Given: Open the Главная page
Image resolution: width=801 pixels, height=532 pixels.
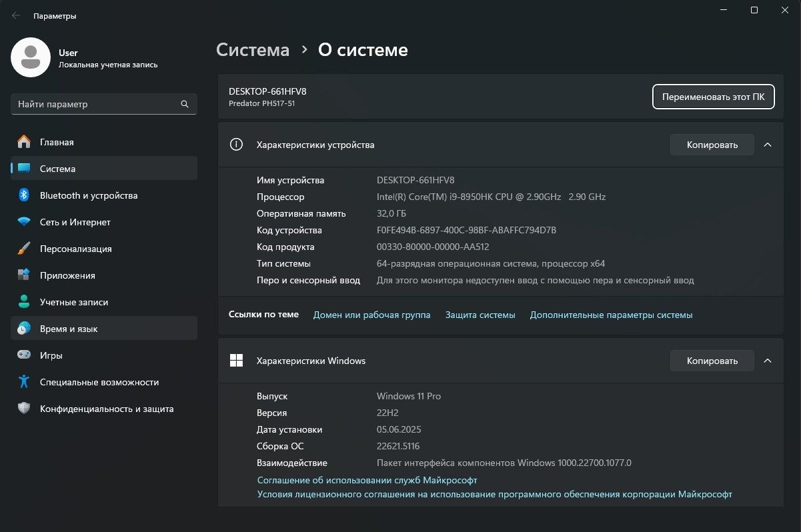Looking at the screenshot, I should click(104, 142).
